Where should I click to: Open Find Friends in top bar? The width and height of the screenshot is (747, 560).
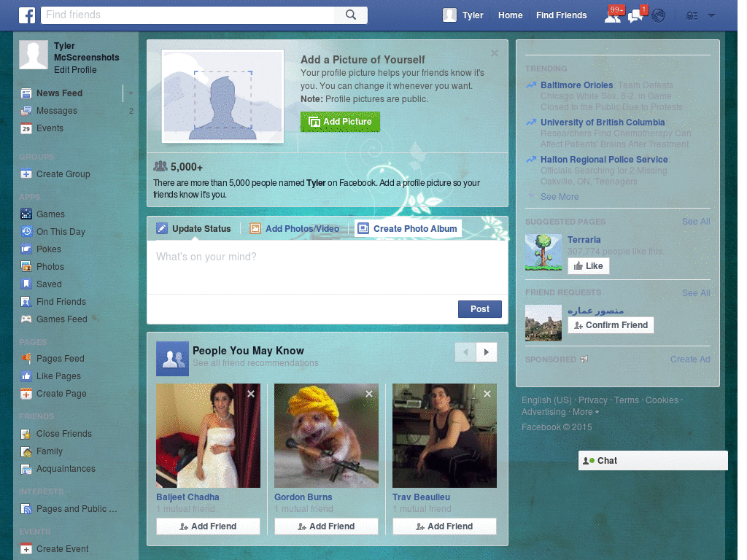[561, 15]
